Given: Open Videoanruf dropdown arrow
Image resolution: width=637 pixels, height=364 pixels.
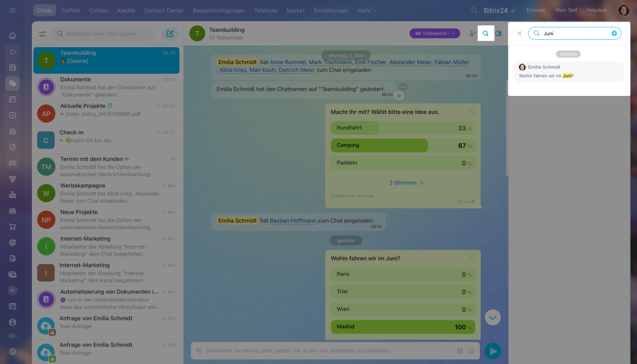Looking at the screenshot, I should (x=454, y=33).
